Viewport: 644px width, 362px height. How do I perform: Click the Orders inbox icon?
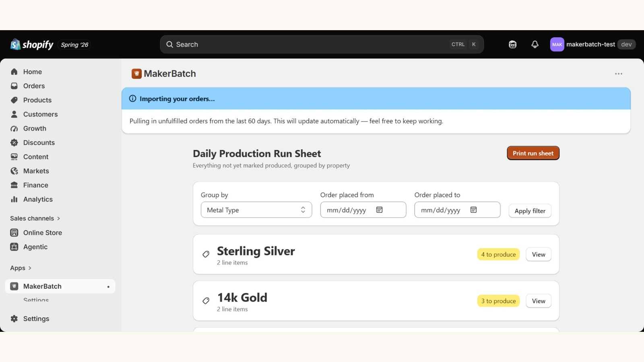14,86
